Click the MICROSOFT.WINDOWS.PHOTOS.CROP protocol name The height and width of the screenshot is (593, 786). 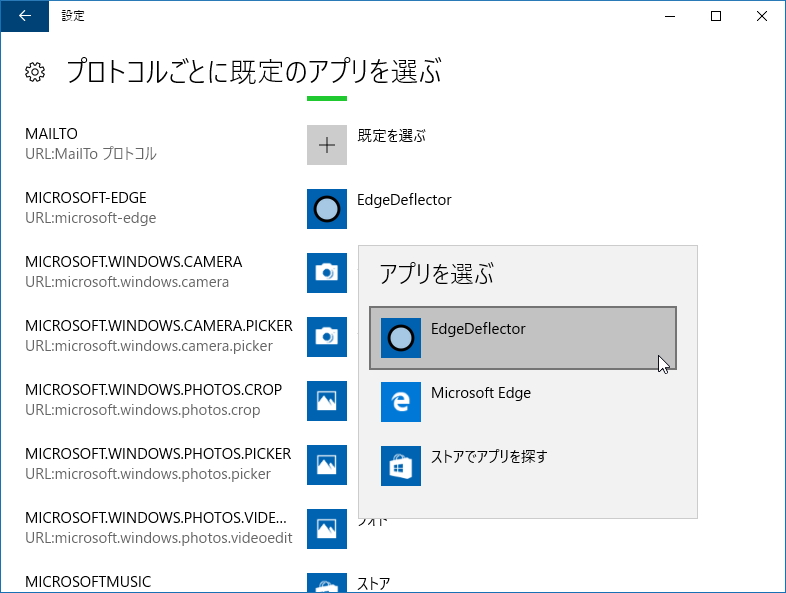[x=153, y=389]
